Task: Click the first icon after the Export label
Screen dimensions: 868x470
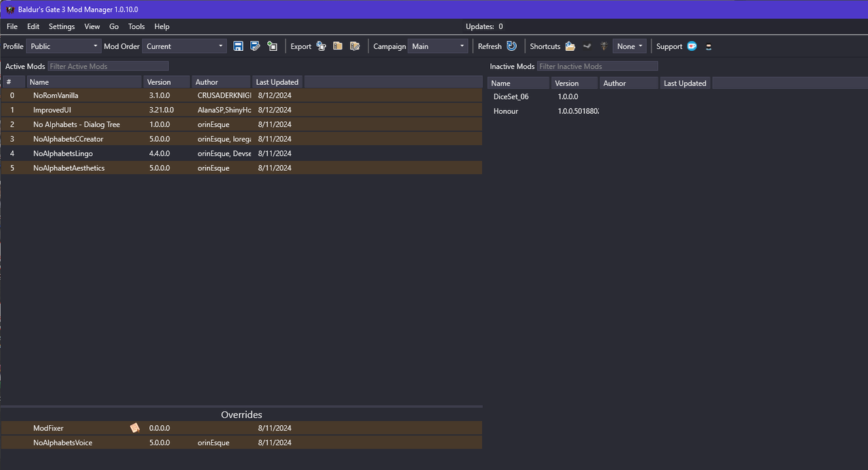Action: (321, 46)
